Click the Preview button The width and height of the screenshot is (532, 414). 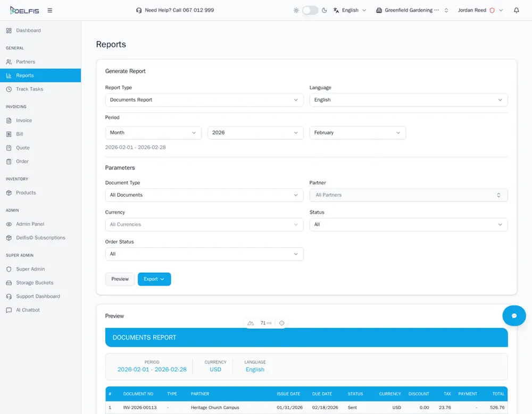tap(120, 279)
